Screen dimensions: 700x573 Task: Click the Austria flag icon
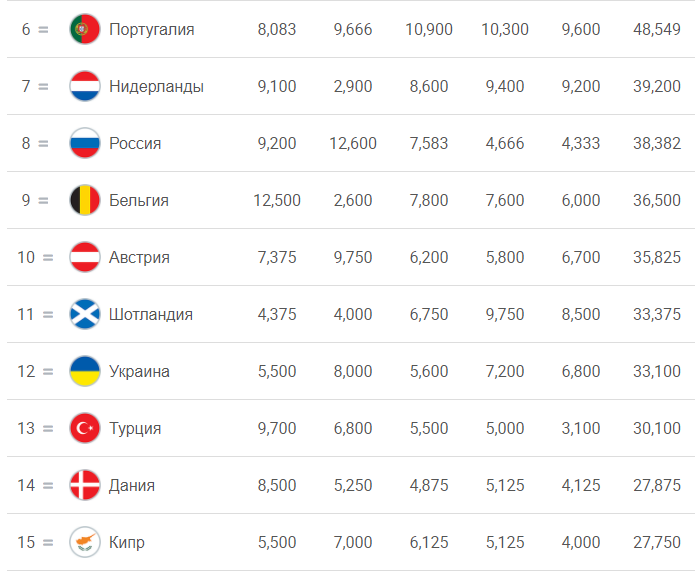click(85, 258)
